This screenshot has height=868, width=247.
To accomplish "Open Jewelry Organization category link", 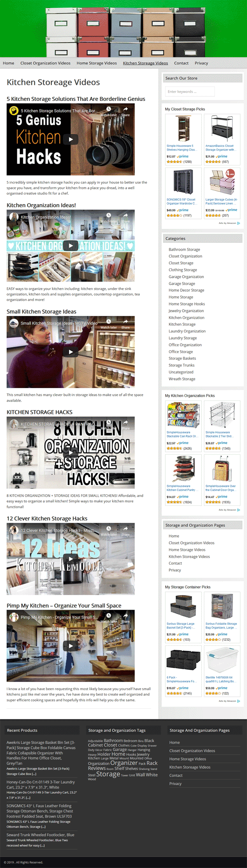I will click(x=186, y=311).
